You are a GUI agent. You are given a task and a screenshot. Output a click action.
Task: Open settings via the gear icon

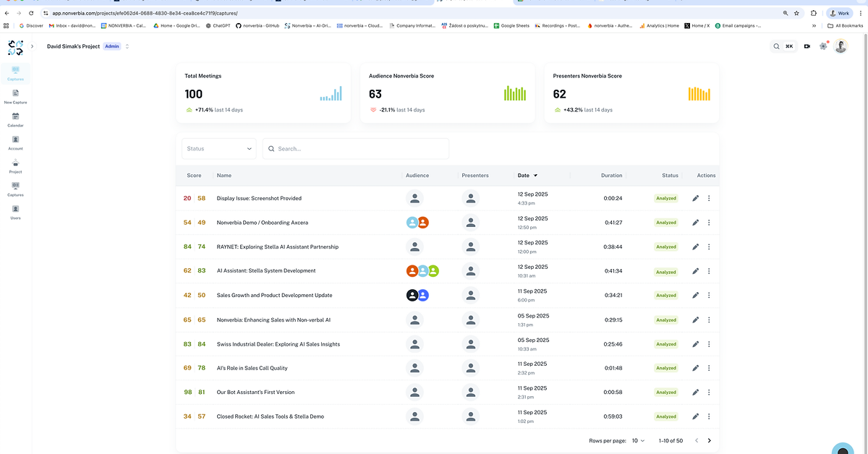click(x=823, y=46)
